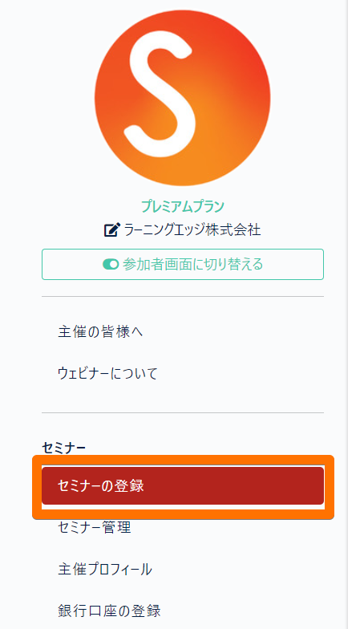364x629 pixels.
Task: Click the ラーニングエッジ株式会社 company name
Action: tap(192, 230)
